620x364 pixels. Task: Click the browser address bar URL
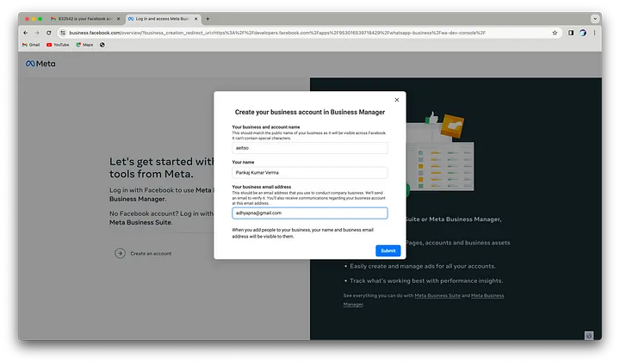coord(276,33)
